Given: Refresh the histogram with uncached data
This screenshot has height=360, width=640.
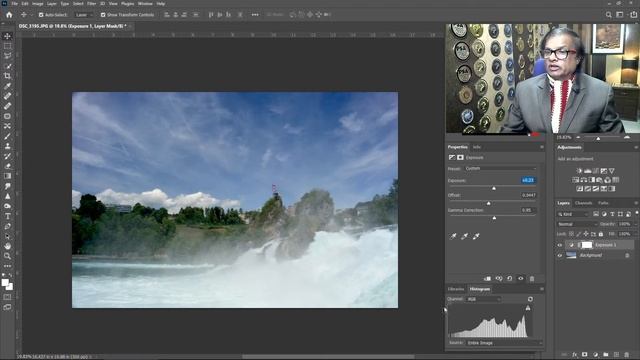Looking at the screenshot, I should point(530,299).
